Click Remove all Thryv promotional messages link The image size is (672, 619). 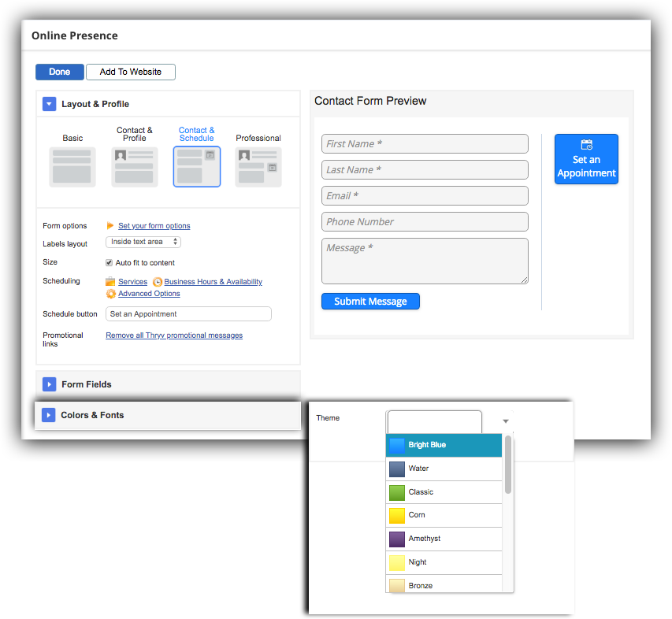(x=174, y=335)
